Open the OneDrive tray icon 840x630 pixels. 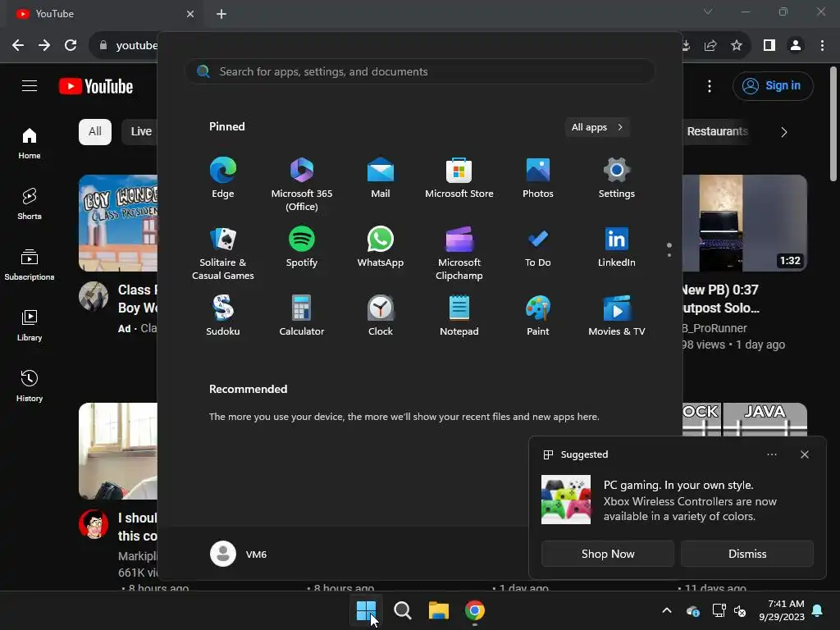tap(692, 610)
